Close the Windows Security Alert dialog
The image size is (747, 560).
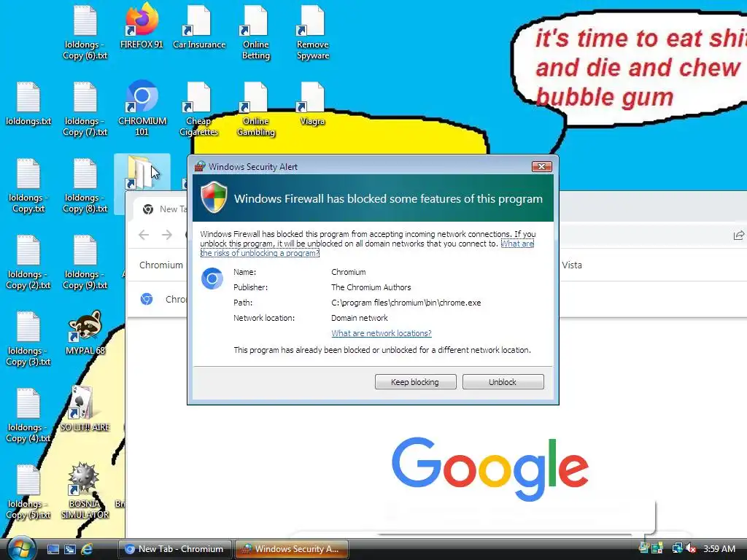[542, 167]
